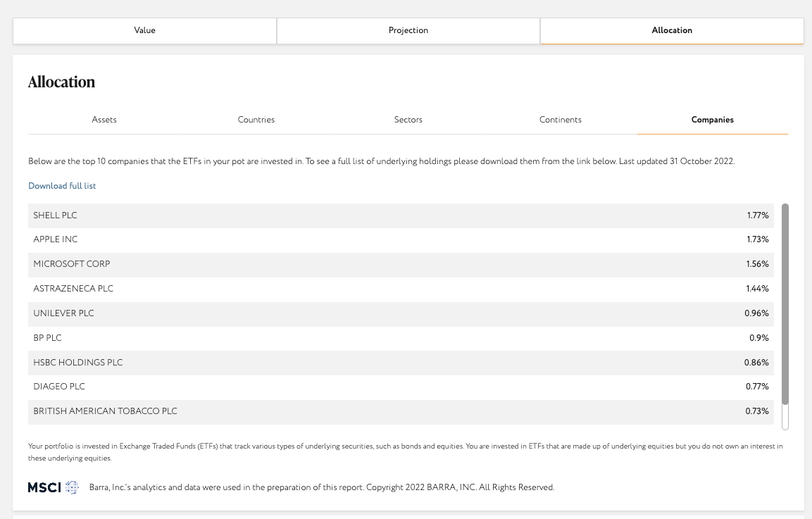Select the Allocation tab
Screen dimensions: 812x519
[x=672, y=30]
